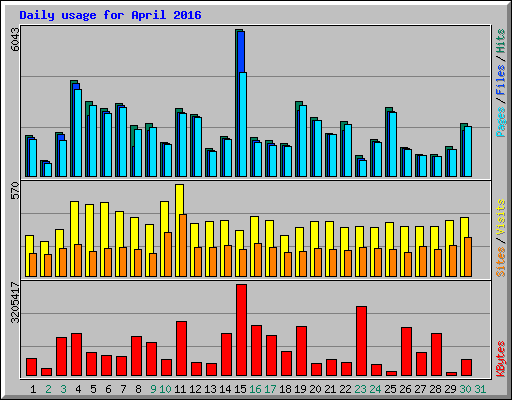Click day label 29

[450, 389]
